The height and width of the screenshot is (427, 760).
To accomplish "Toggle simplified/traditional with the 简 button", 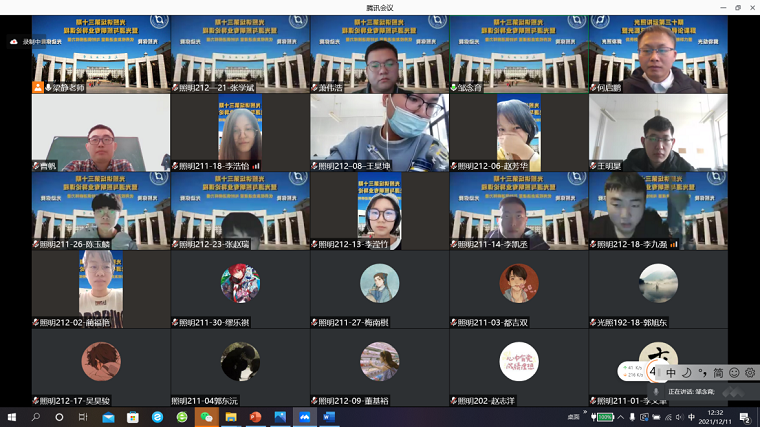I will (x=718, y=372).
